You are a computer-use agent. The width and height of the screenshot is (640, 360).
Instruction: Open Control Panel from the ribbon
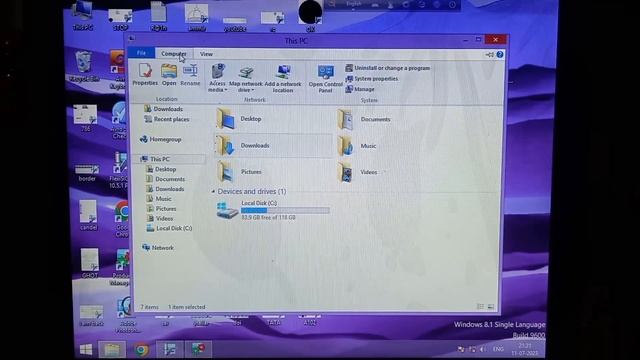point(325,78)
